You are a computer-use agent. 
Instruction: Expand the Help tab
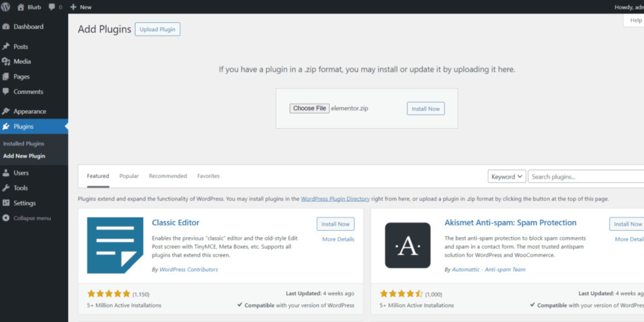(635, 20)
